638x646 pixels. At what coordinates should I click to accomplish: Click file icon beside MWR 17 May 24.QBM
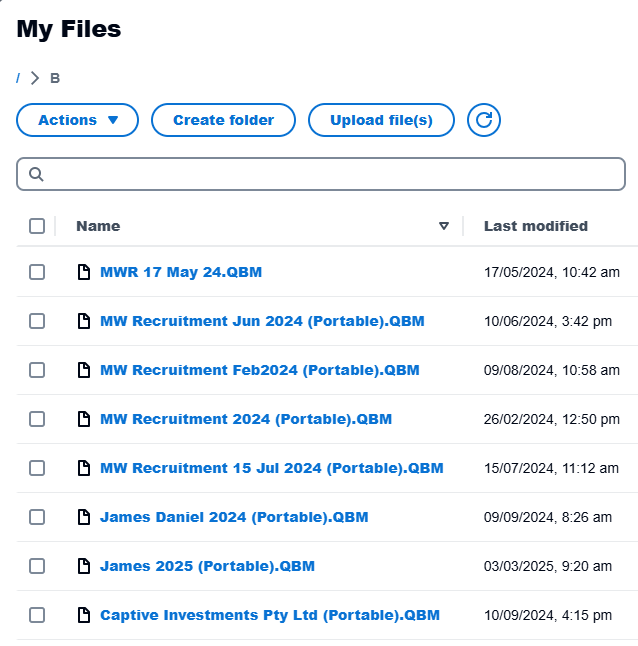[84, 272]
